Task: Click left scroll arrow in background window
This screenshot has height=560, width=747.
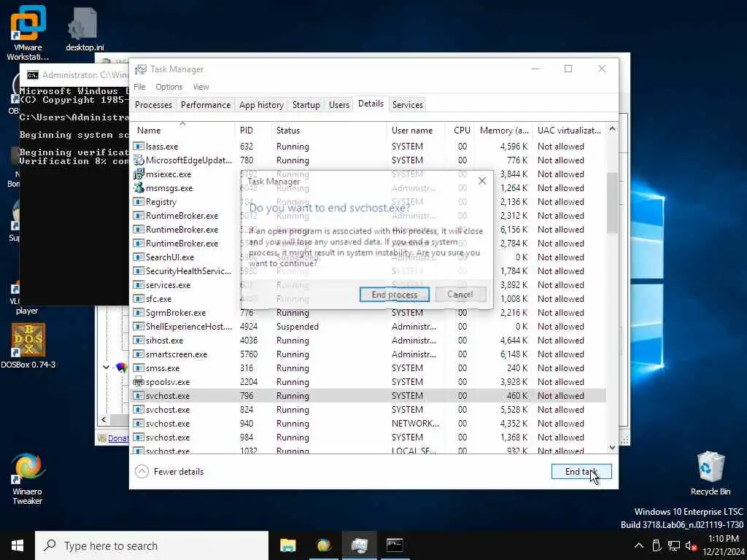Action: coord(104,419)
